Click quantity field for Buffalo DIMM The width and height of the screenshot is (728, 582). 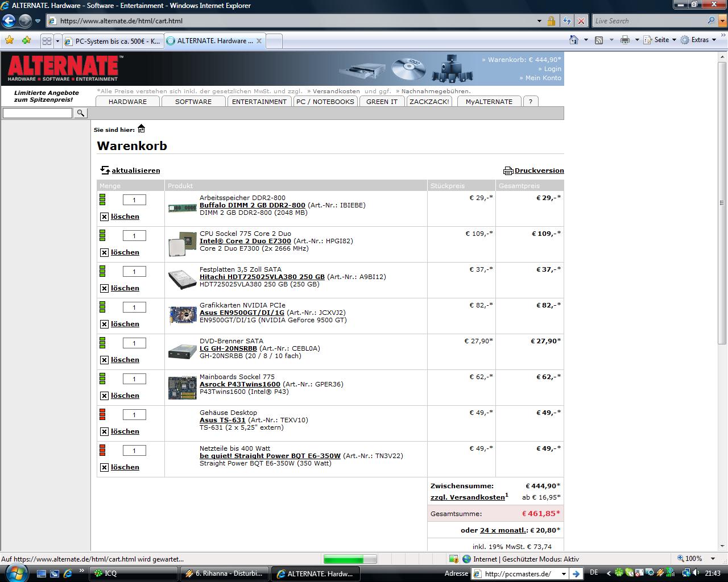click(134, 199)
